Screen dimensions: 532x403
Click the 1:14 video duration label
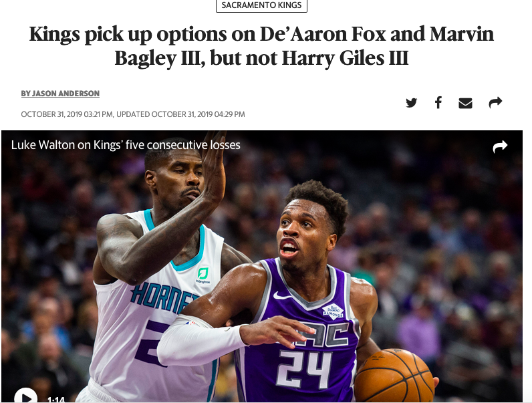point(56,400)
